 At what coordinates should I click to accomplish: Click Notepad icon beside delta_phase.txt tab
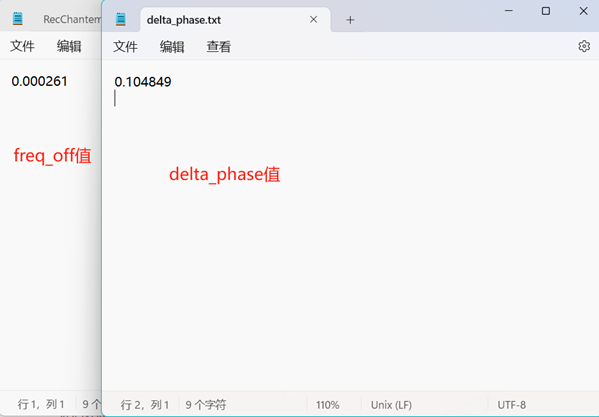click(121, 19)
